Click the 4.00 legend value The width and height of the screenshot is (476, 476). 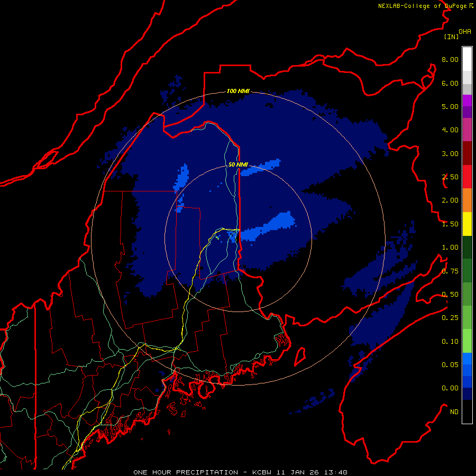450,130
